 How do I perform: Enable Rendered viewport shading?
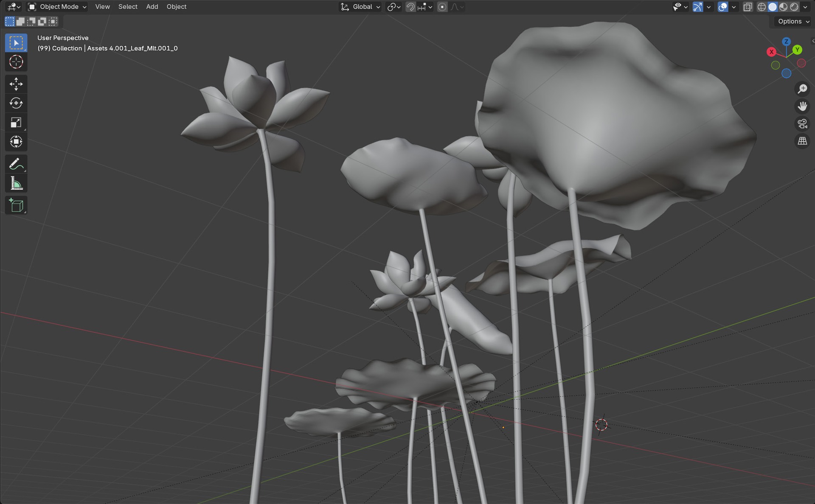(794, 7)
